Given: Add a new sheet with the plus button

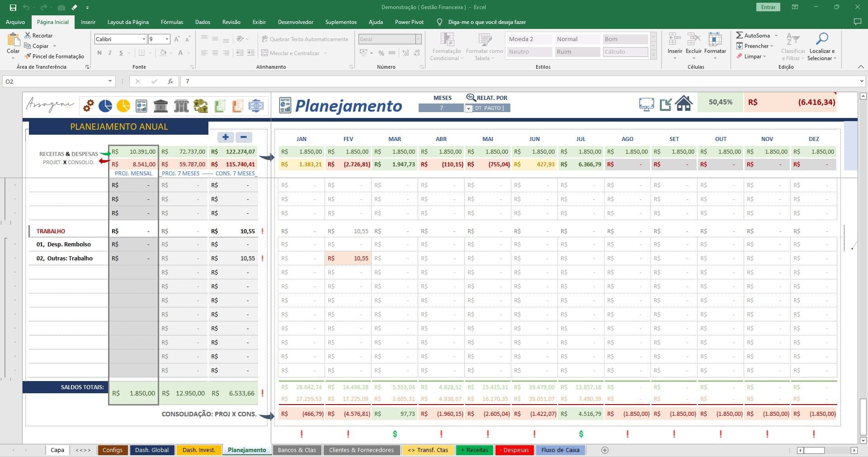Looking at the screenshot, I should [x=605, y=450].
